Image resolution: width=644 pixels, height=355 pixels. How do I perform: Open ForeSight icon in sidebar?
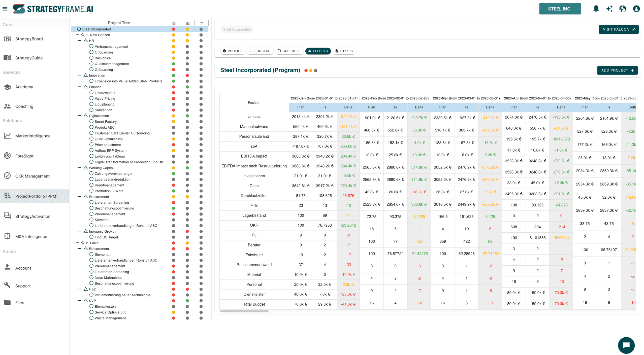[7, 156]
